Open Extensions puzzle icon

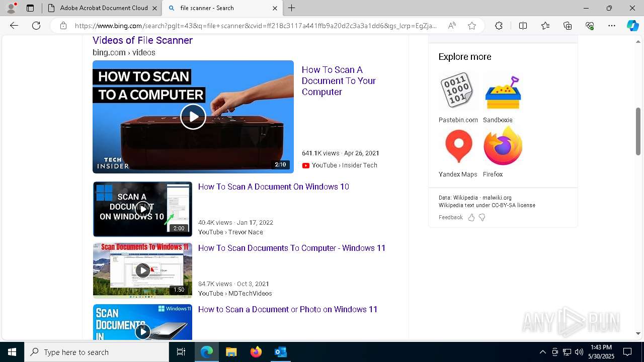tap(499, 26)
